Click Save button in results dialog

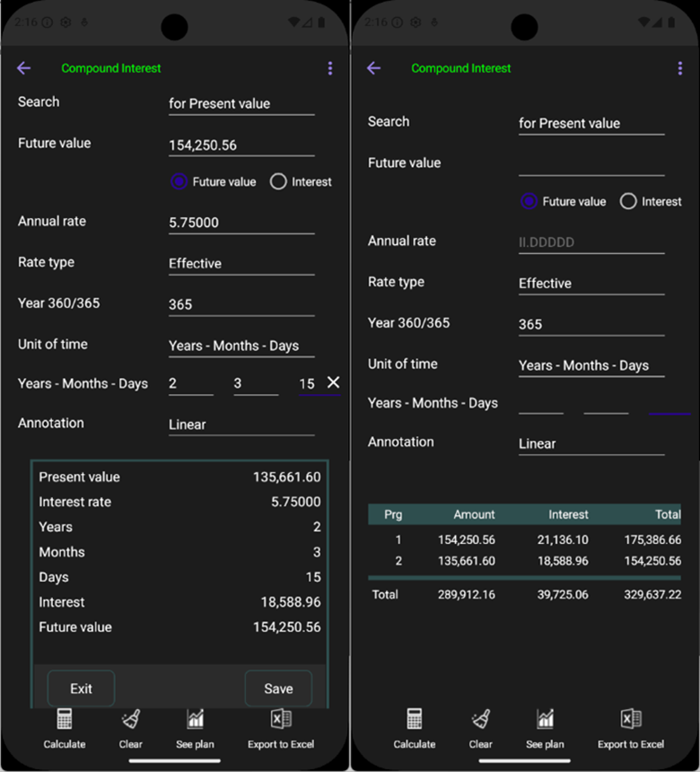[278, 689]
